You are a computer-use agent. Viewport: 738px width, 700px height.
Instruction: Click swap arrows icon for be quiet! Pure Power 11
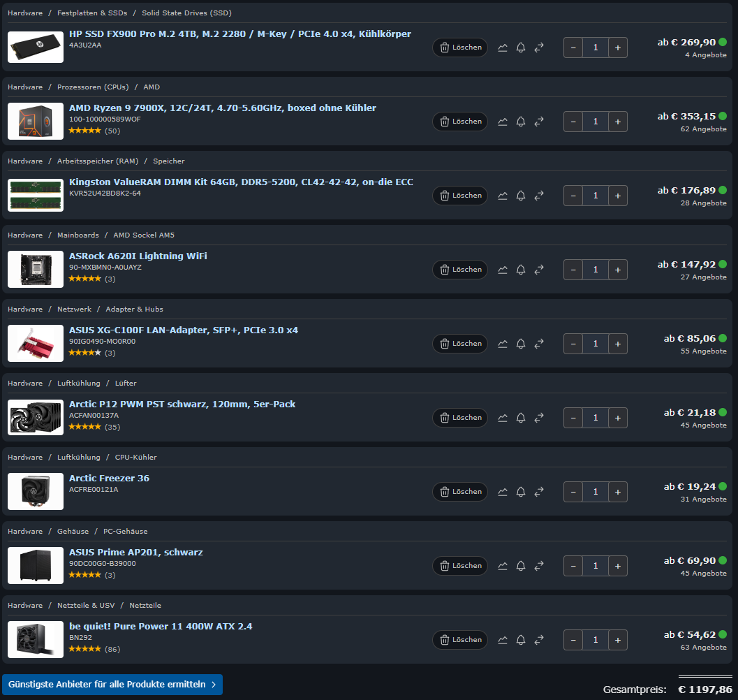click(539, 640)
